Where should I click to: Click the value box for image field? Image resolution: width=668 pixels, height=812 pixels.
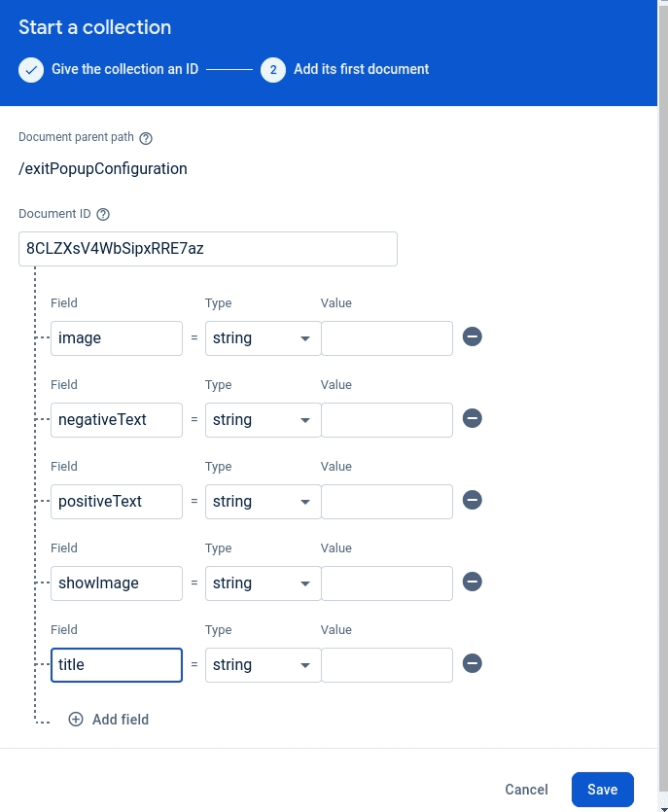(387, 338)
